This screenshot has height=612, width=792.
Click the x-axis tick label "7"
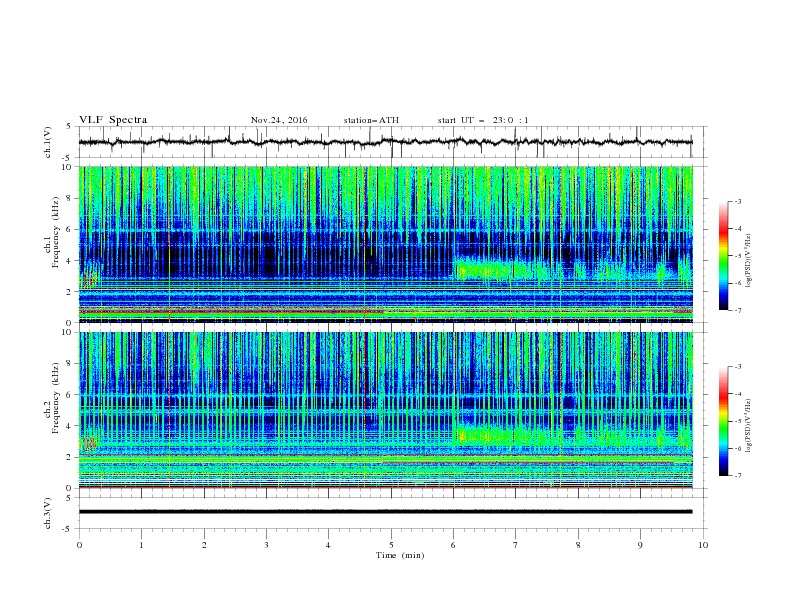(516, 545)
